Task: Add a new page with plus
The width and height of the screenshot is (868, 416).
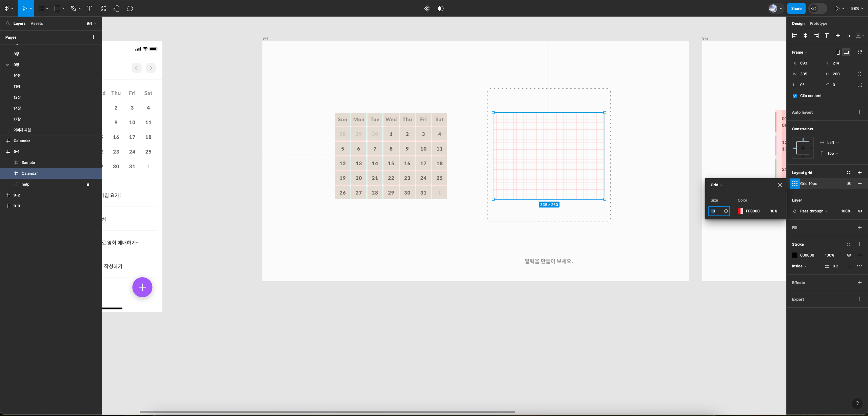Action: tap(93, 37)
